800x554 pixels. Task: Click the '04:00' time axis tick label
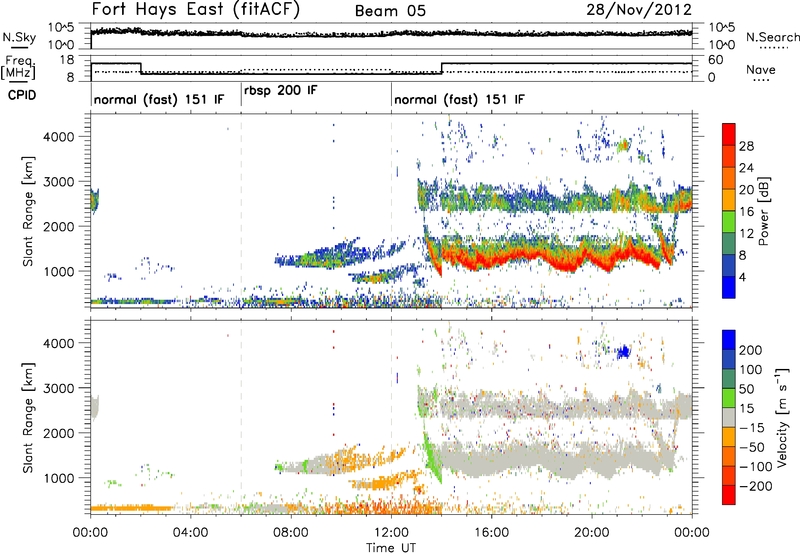[x=190, y=533]
